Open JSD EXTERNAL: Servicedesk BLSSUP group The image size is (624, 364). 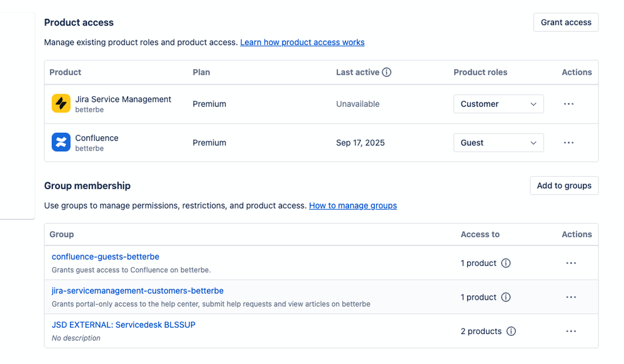(x=124, y=325)
